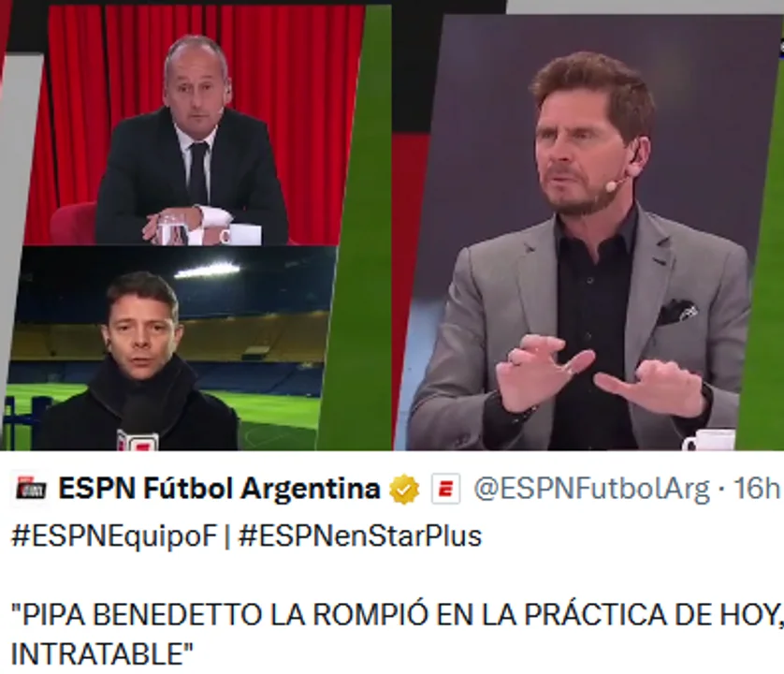Select the stadium reporter video panel
This screenshot has width=784, height=674.
click(167, 348)
